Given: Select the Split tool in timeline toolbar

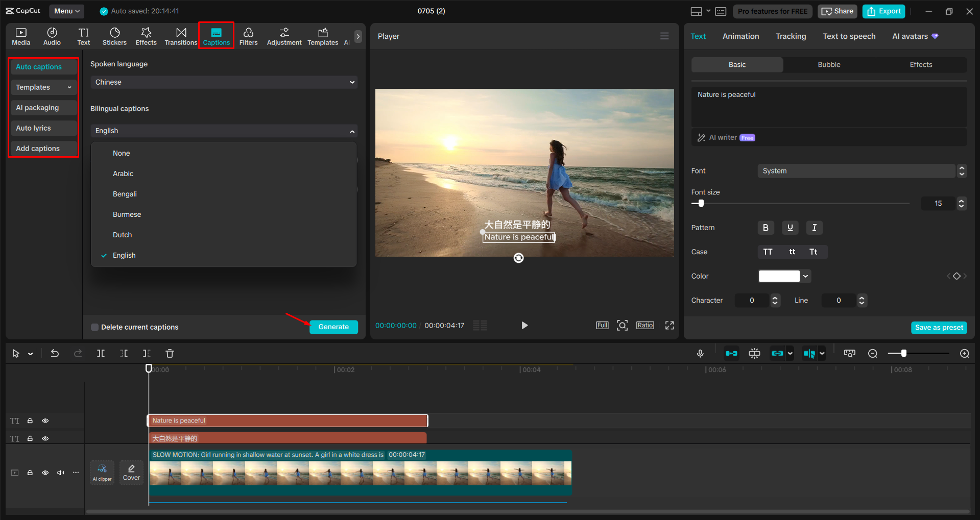Looking at the screenshot, I should (101, 353).
